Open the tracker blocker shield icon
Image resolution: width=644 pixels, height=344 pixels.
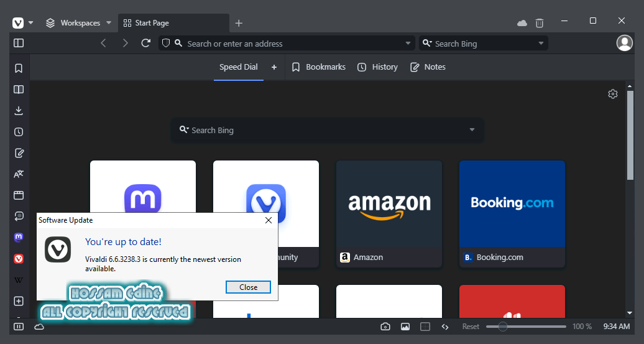point(166,43)
